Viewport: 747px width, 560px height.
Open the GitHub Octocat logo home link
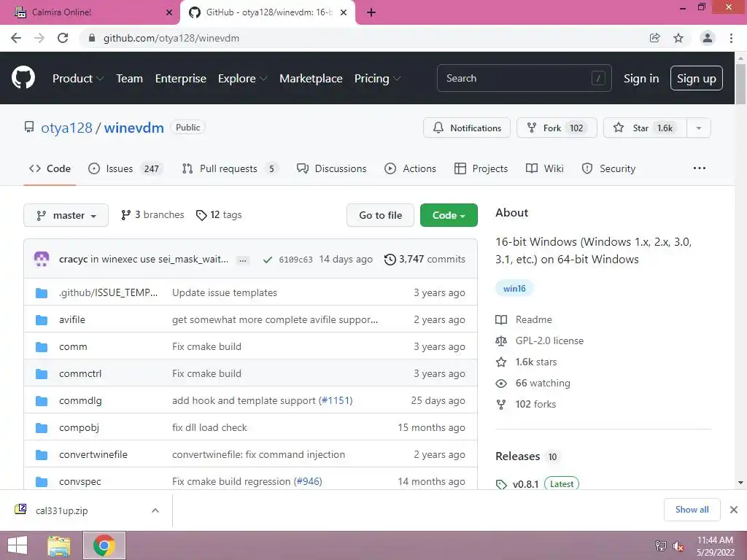(x=23, y=78)
